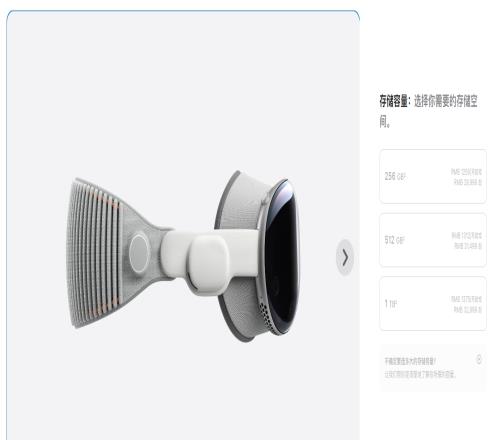Click the ribbed knit headband in the image
This screenshot has height=440, width=500.
click(x=95, y=253)
